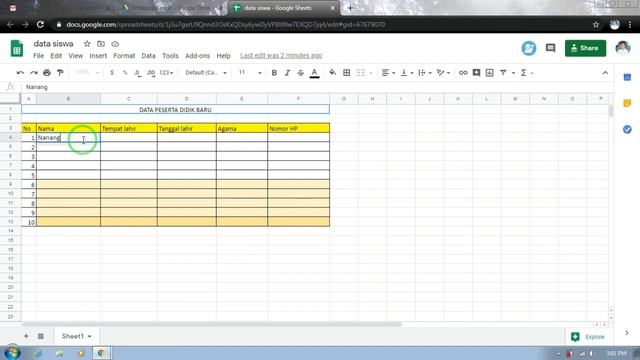Click the Move to folder icon
Viewport: 640px width, 360px height.
(x=101, y=44)
